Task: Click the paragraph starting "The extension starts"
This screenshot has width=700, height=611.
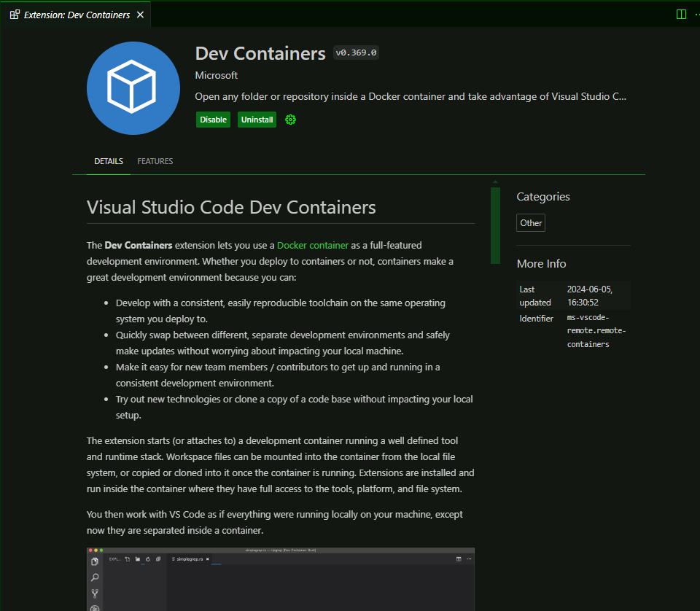Action: click(280, 464)
